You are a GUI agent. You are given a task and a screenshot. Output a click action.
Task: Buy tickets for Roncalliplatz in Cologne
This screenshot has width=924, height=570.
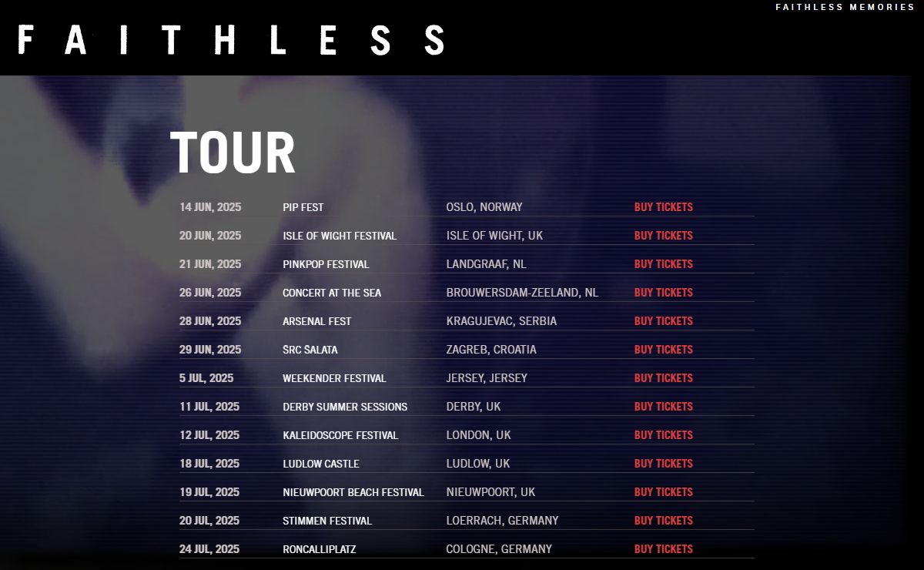[664, 549]
